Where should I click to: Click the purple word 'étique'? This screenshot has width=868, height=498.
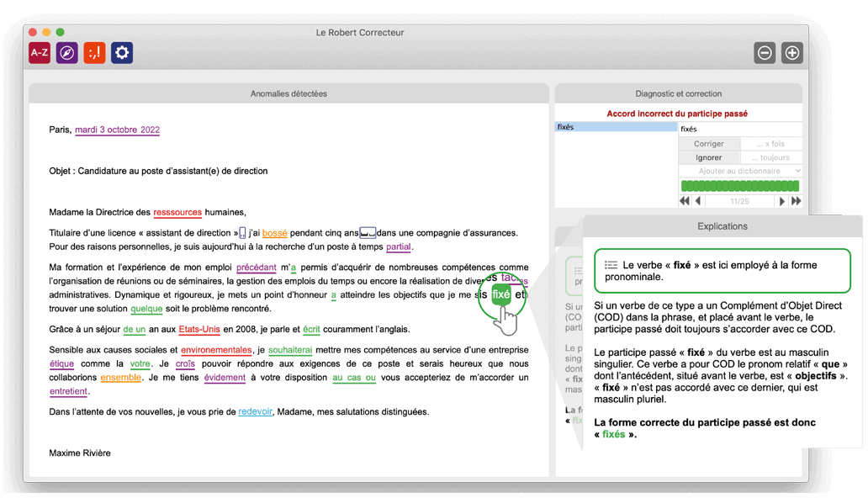61,364
